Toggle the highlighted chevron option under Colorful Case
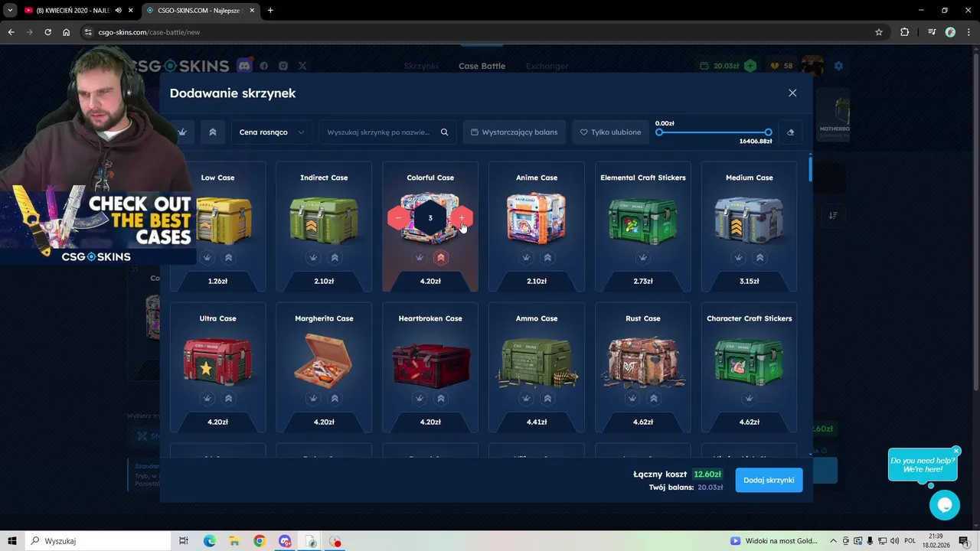Image resolution: width=980 pixels, height=551 pixels. (441, 258)
